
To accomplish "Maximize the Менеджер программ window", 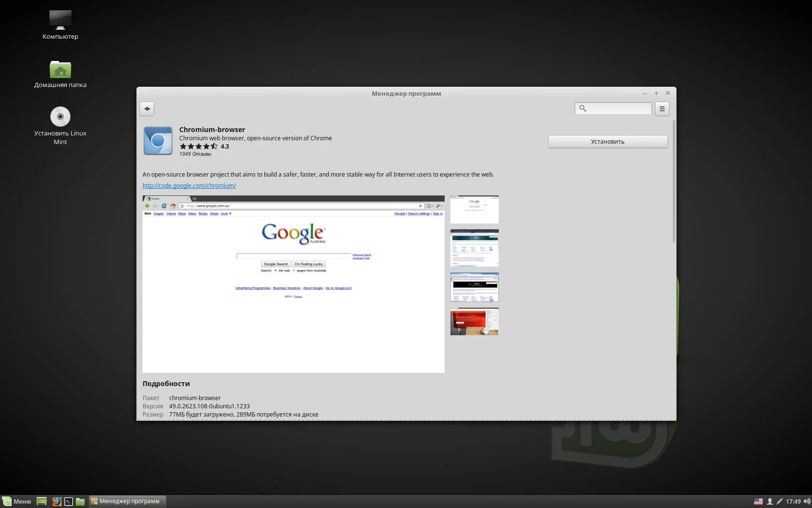I will point(656,93).
